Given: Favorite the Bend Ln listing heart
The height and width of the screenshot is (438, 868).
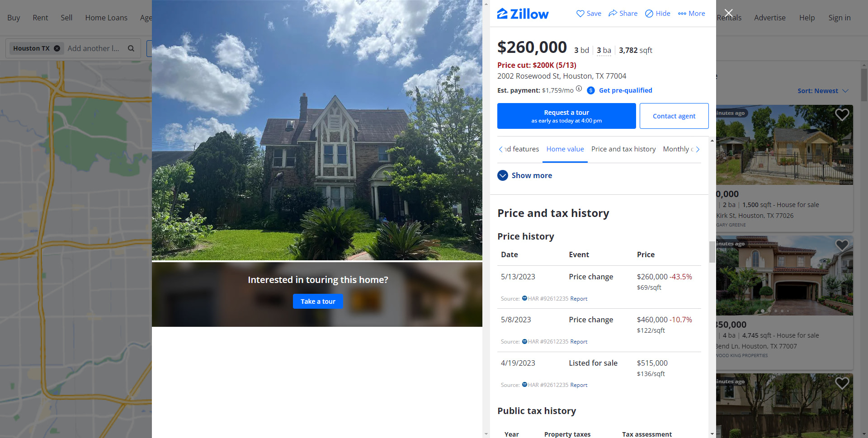Looking at the screenshot, I should click(x=842, y=245).
